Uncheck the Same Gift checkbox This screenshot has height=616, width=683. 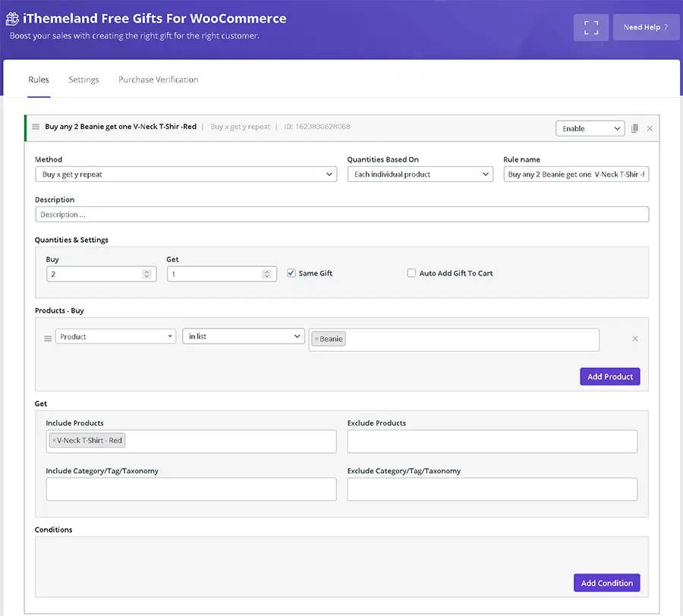tap(291, 273)
